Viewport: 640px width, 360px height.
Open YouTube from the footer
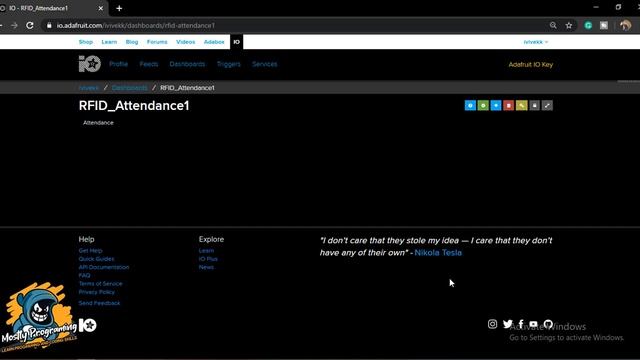(533, 324)
